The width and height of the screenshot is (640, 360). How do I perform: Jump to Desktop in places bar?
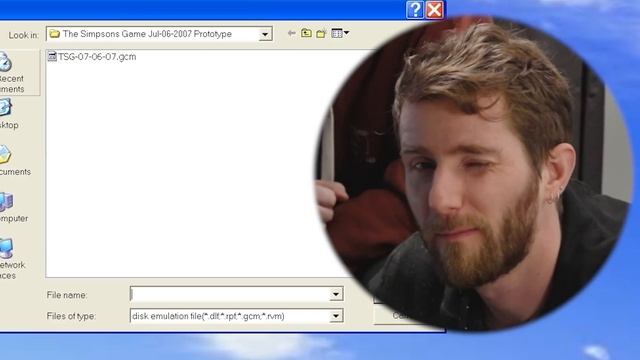(x=9, y=114)
